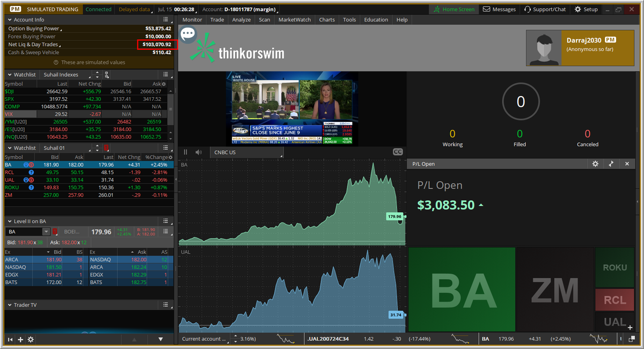Screen dimensions: 644x349
Task: Click the detach window icon in bottom right corner
Action: pos(632,339)
